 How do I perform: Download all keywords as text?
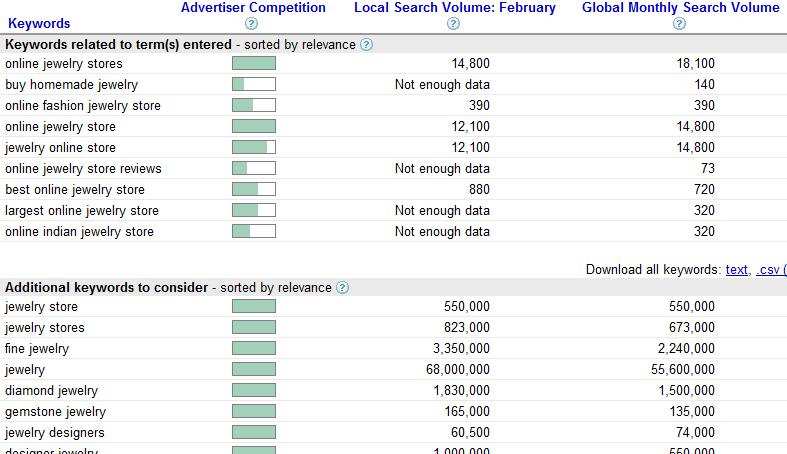[x=737, y=269]
